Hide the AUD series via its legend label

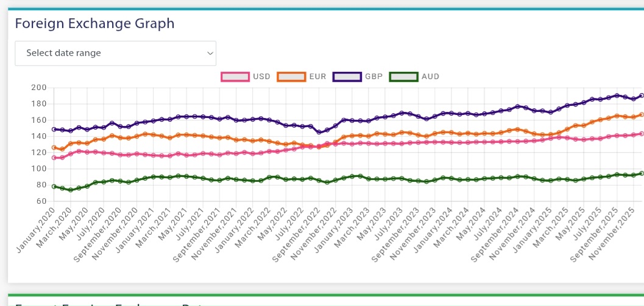[430, 77]
